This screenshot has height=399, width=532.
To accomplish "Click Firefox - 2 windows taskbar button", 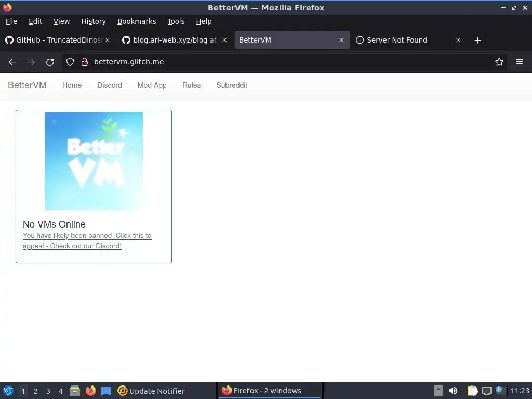I will point(270,391).
